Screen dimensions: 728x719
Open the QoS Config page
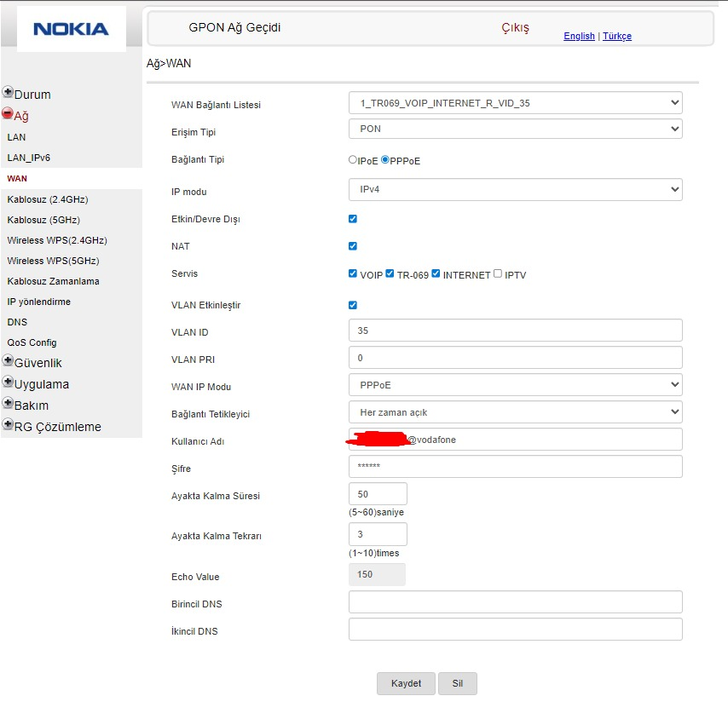[32, 342]
